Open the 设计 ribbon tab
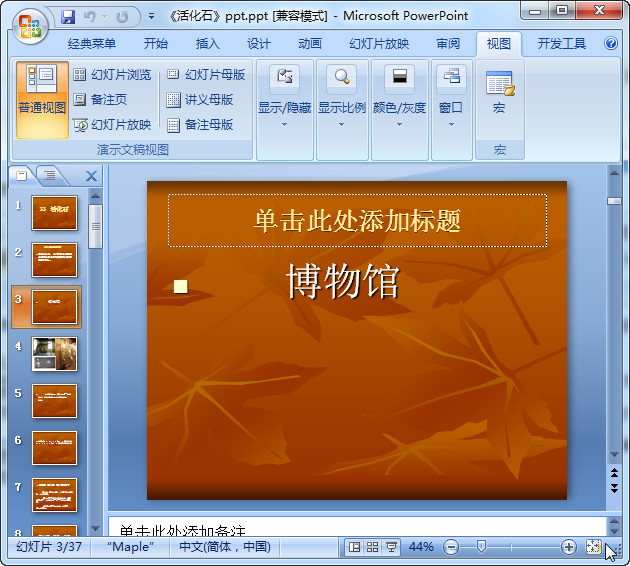Image resolution: width=630 pixels, height=566 pixels. [259, 43]
